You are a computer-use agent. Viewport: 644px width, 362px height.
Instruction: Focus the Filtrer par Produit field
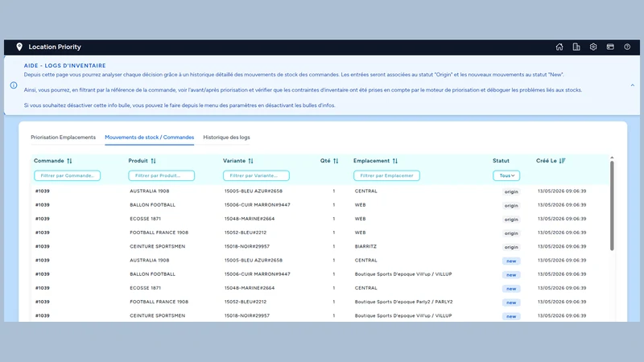click(162, 175)
